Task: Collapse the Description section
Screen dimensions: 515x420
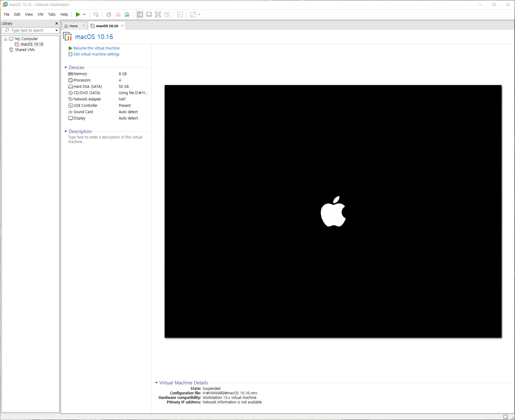Action: tap(66, 132)
